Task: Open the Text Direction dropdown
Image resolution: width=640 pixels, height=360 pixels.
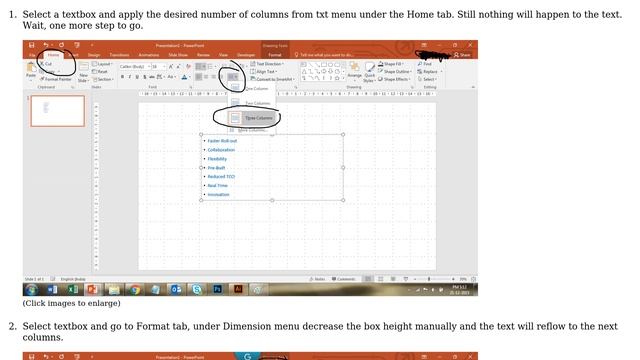Action: click(x=267, y=64)
